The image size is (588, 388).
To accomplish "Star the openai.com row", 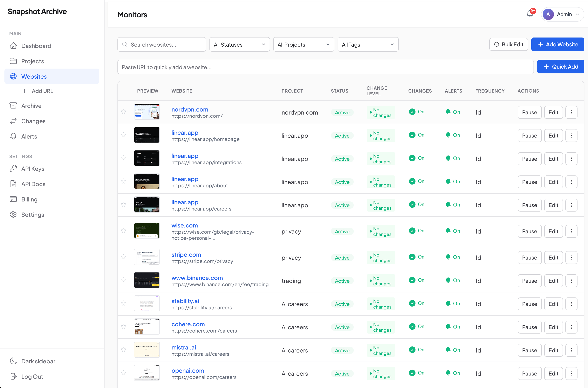I will [x=123, y=373].
